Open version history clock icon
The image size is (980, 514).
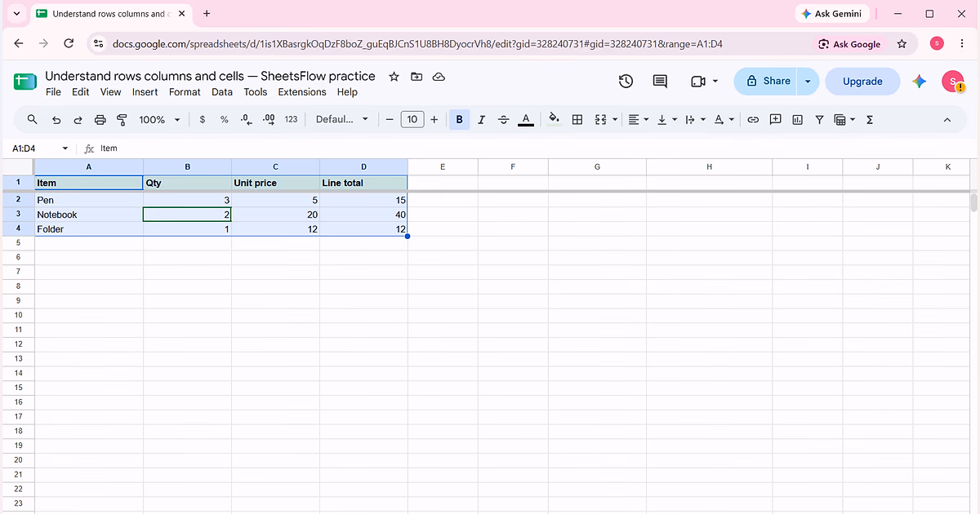626,81
